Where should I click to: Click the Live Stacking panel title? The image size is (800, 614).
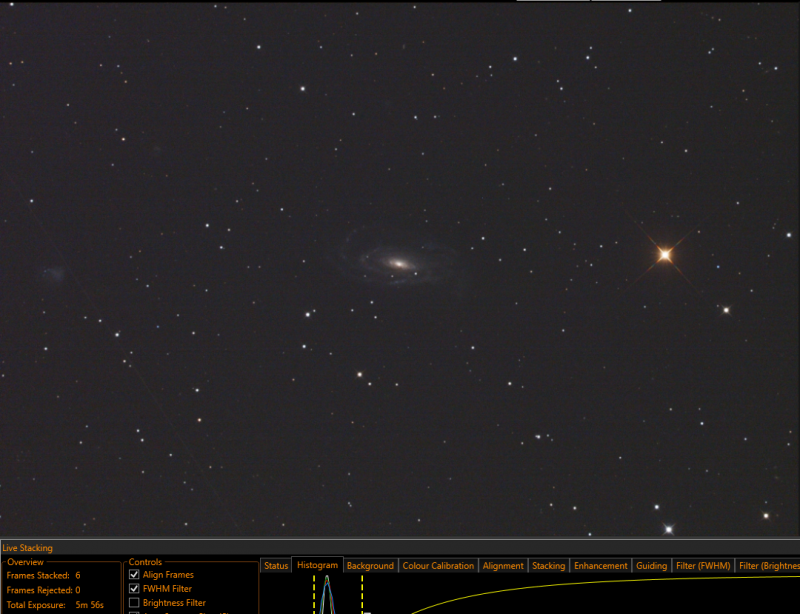(x=28, y=548)
